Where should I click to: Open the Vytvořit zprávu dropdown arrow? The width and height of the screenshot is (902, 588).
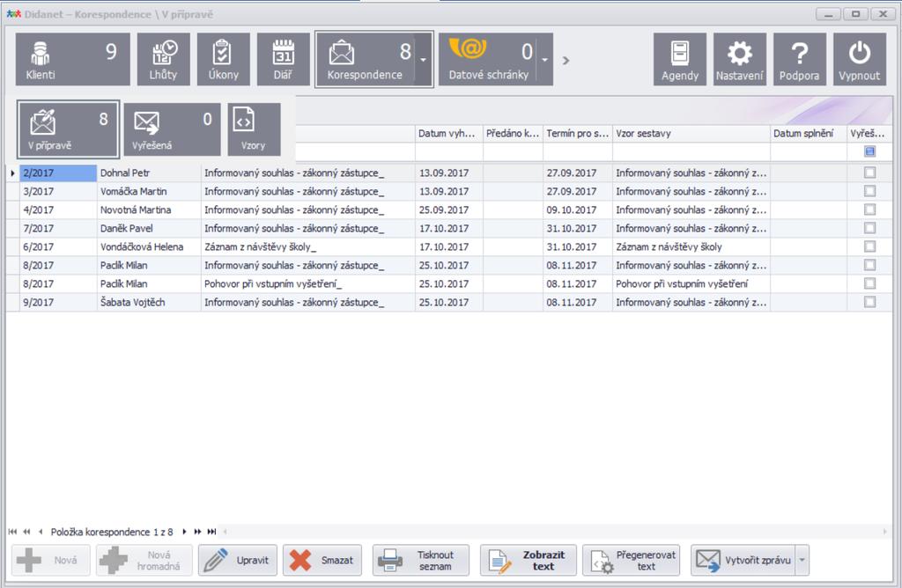802,560
